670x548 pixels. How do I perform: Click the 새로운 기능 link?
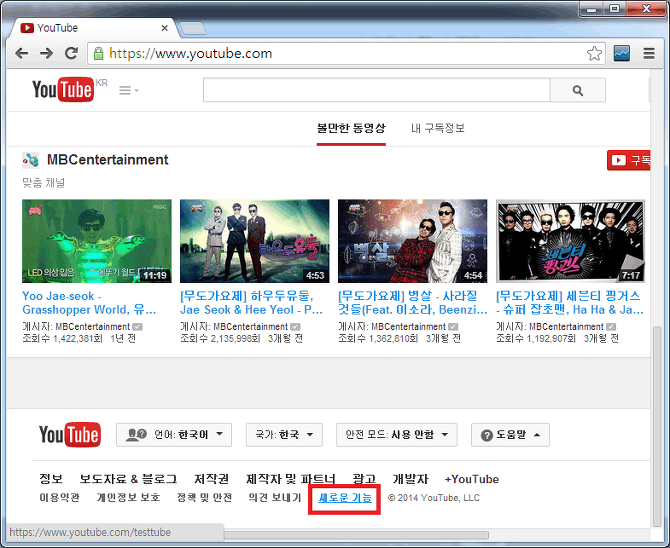pos(345,498)
